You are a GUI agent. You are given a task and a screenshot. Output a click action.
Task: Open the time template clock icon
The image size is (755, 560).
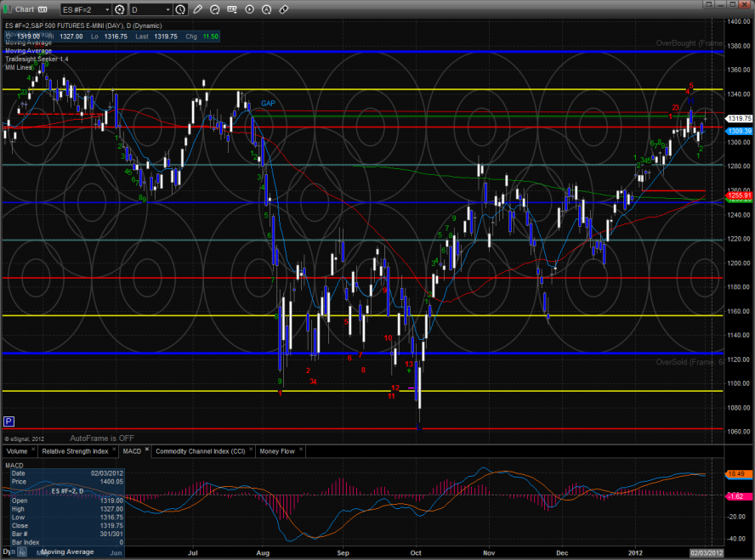pyautogui.click(x=180, y=9)
